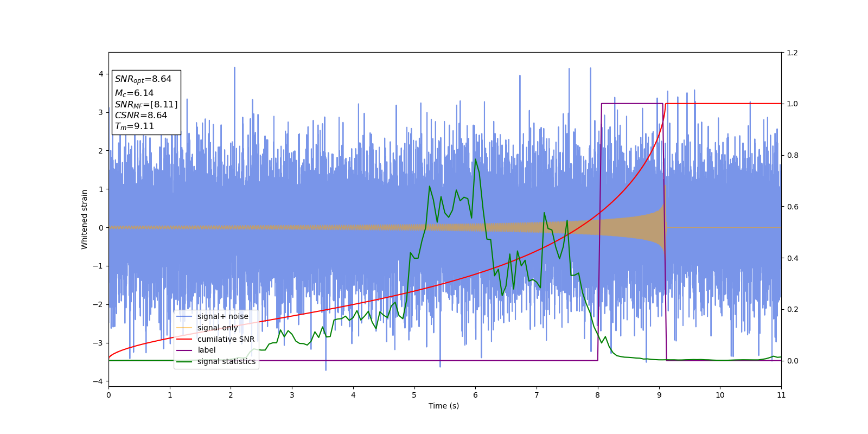Click the left-axis tick label 4
The height and width of the screenshot is (434, 868).
click(x=101, y=74)
